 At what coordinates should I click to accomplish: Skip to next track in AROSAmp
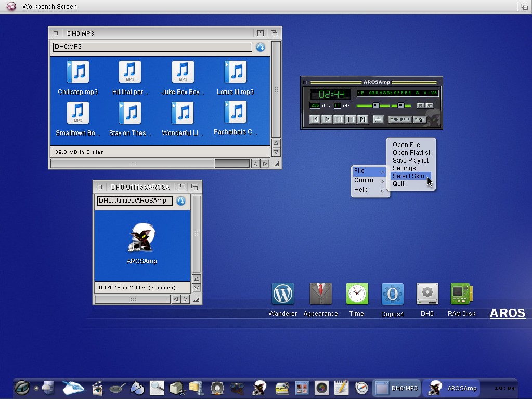[x=362, y=119]
